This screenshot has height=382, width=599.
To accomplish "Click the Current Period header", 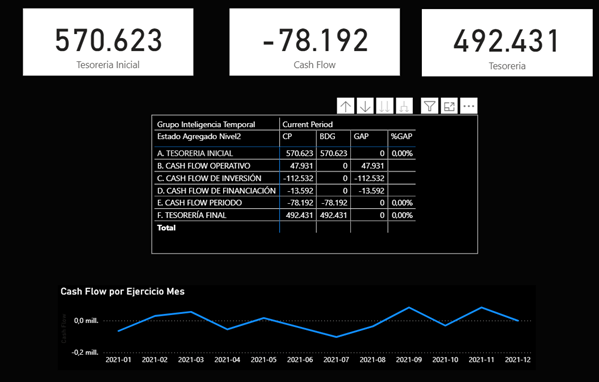I will 308,124.
